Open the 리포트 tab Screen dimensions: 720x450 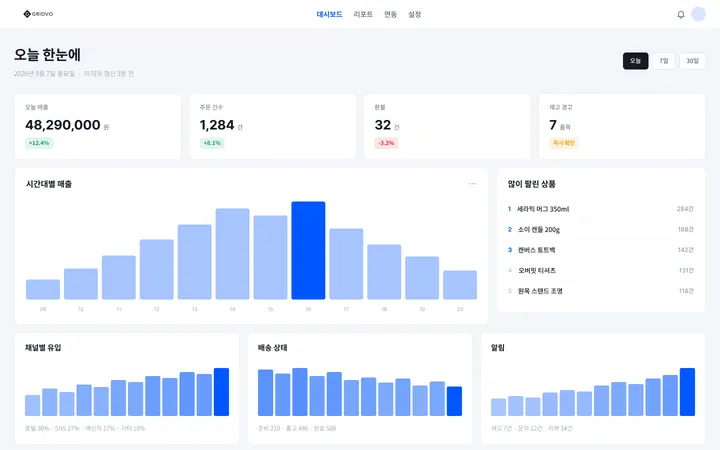coord(363,14)
